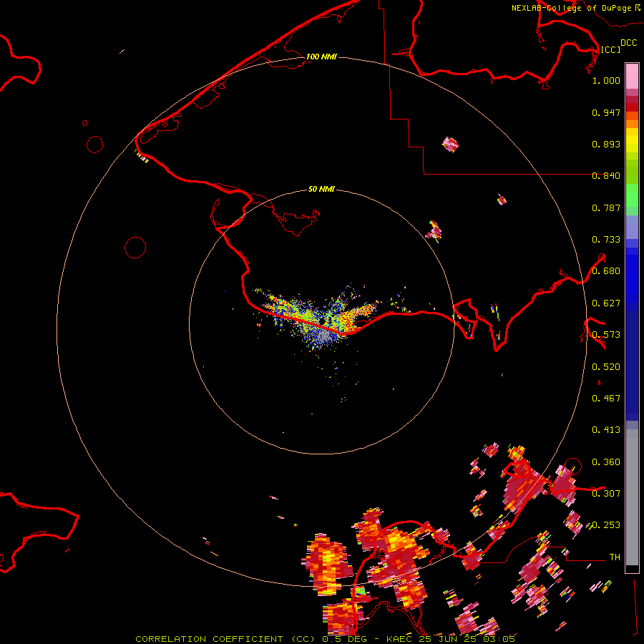Pick the gray segment of the color scale
The image size is (644, 644).
pyautogui.click(x=632, y=501)
